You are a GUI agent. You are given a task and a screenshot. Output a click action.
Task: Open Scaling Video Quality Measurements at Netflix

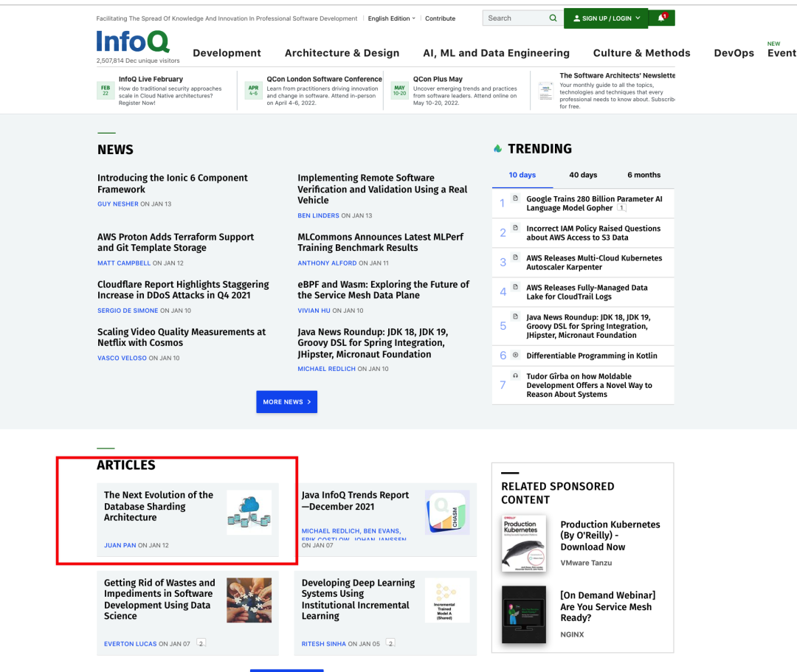(x=182, y=337)
